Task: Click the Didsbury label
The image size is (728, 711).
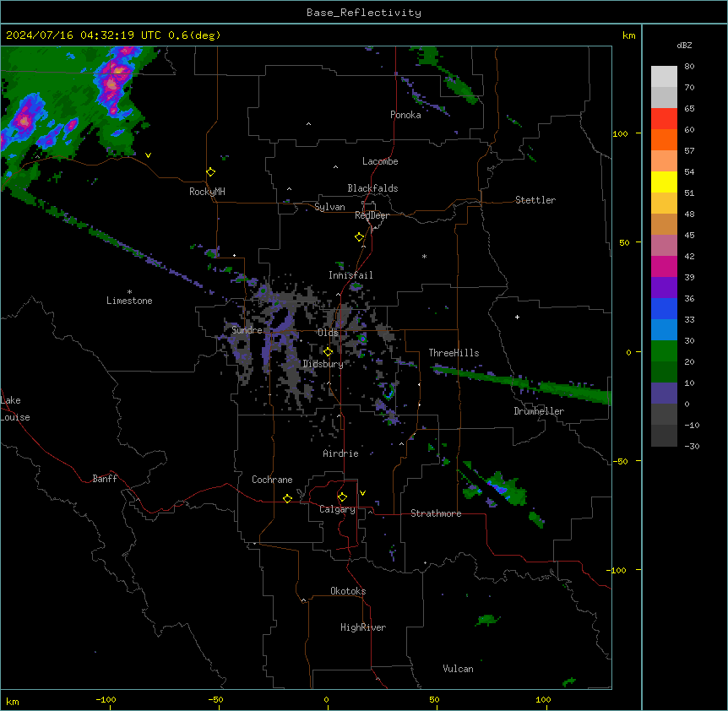Action: [x=323, y=364]
